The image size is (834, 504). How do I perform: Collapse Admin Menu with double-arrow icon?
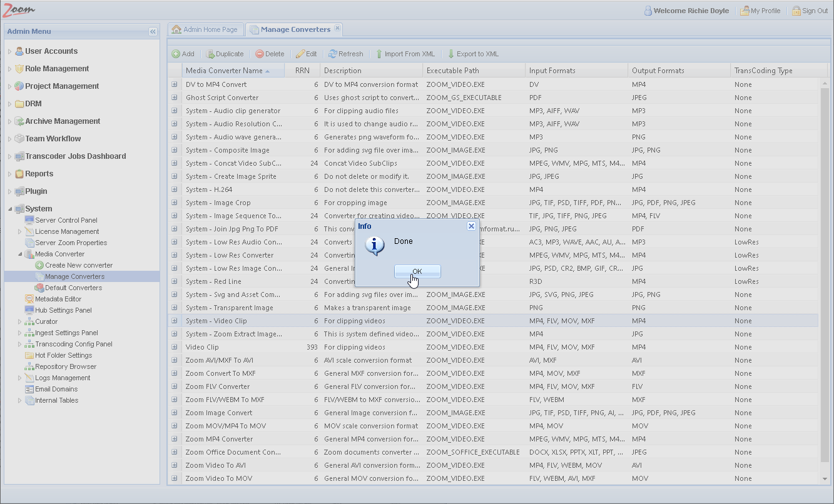(x=153, y=31)
